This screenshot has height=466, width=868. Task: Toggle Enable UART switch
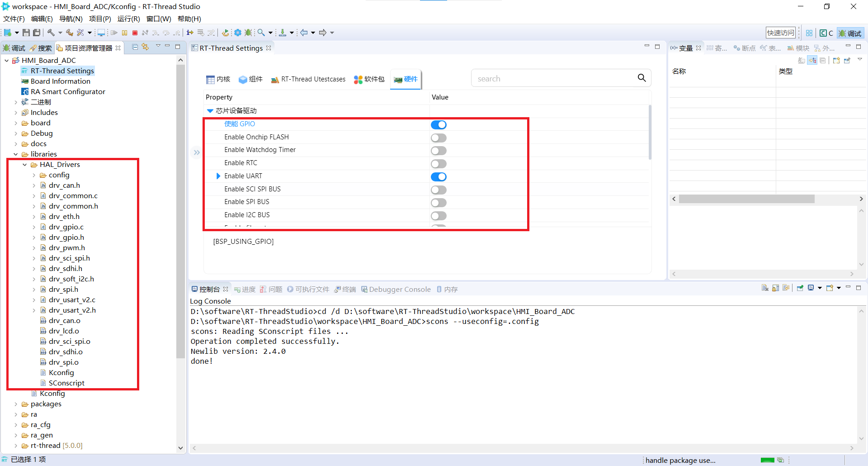coord(439,177)
